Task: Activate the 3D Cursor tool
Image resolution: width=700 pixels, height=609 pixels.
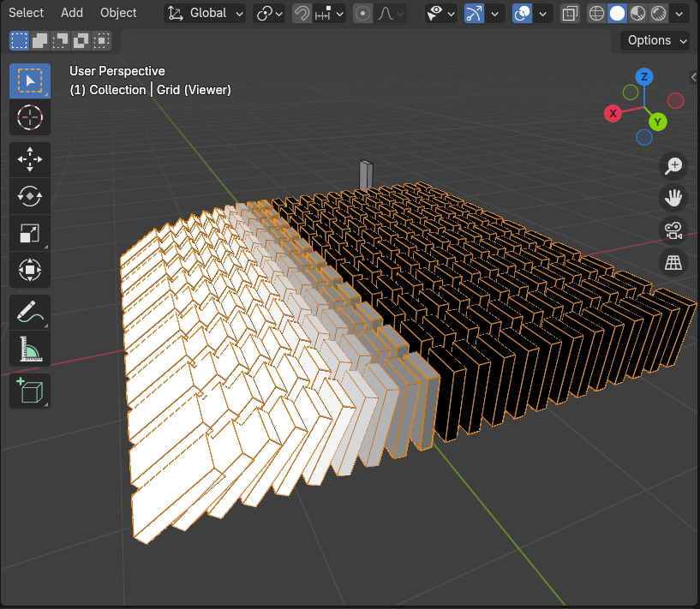Action: [x=30, y=117]
